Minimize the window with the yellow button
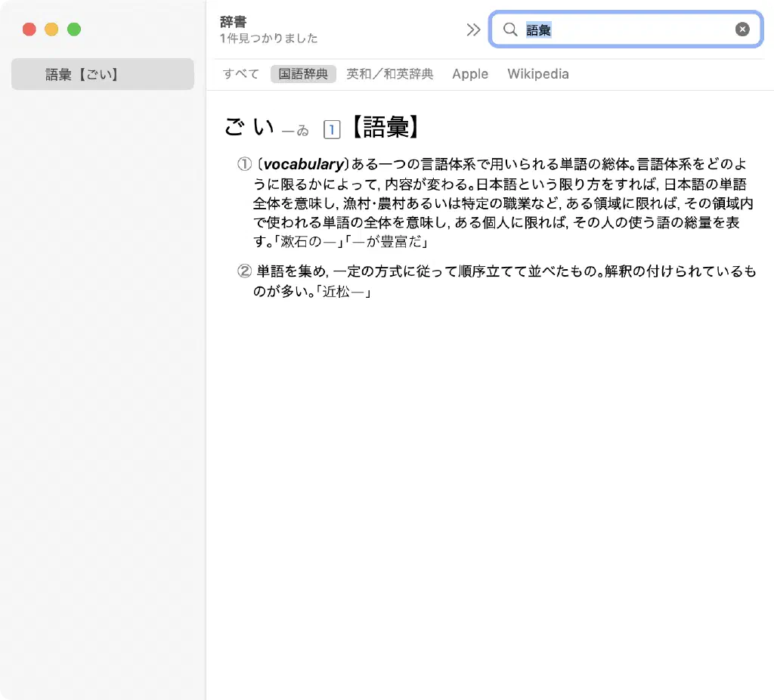774x700 pixels. 51,29
